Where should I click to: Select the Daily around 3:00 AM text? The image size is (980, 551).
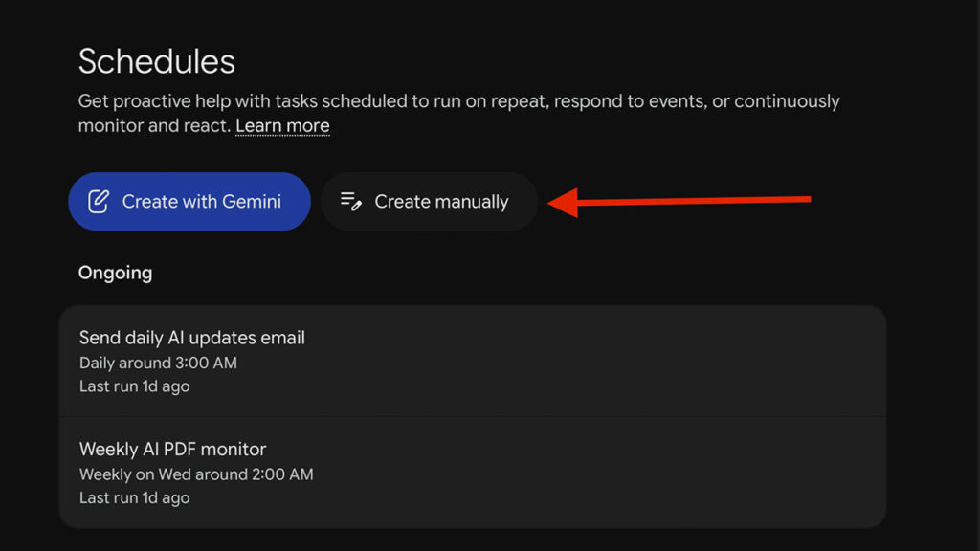158,363
